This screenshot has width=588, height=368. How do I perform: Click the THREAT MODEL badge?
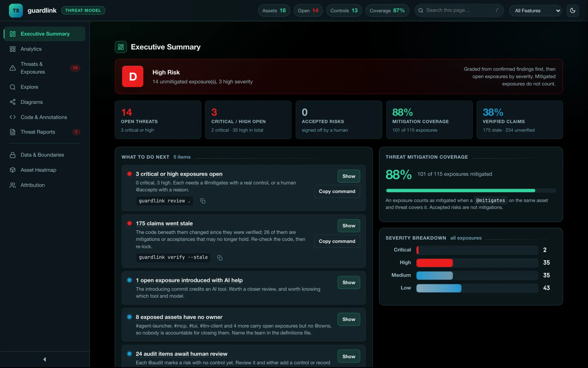coord(83,10)
